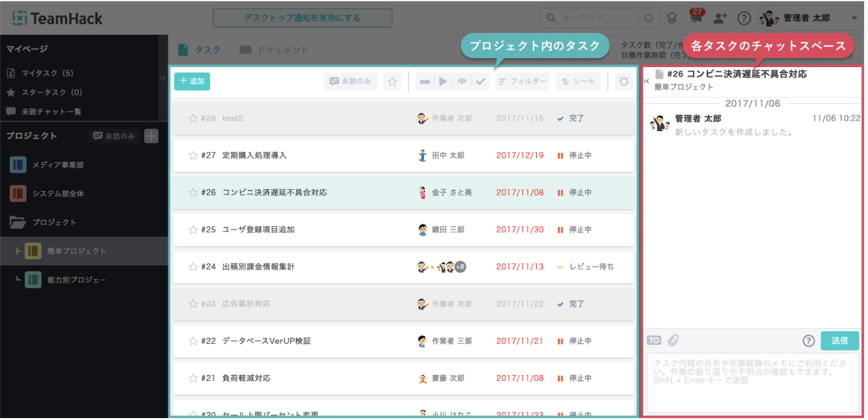
Task: Click システム部全体 project icon
Action: [18, 194]
